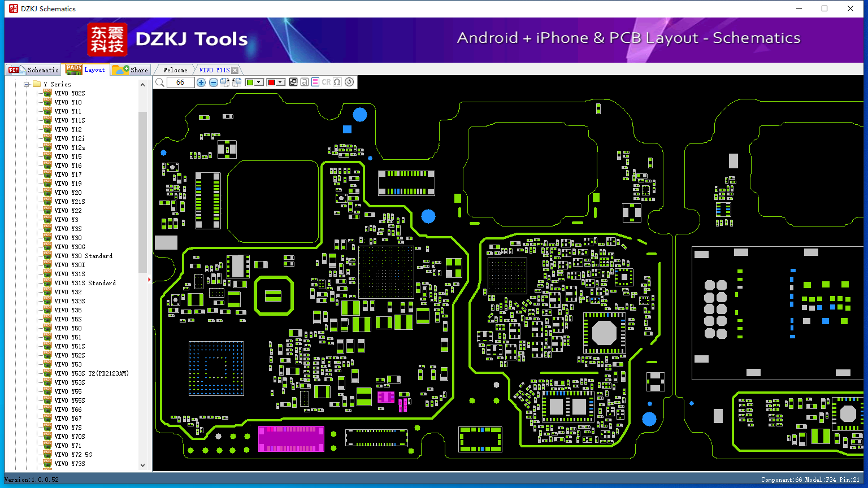Screen dimensions: 868x488
Task: Collapse the Y Series tree folder
Action: click(x=26, y=84)
